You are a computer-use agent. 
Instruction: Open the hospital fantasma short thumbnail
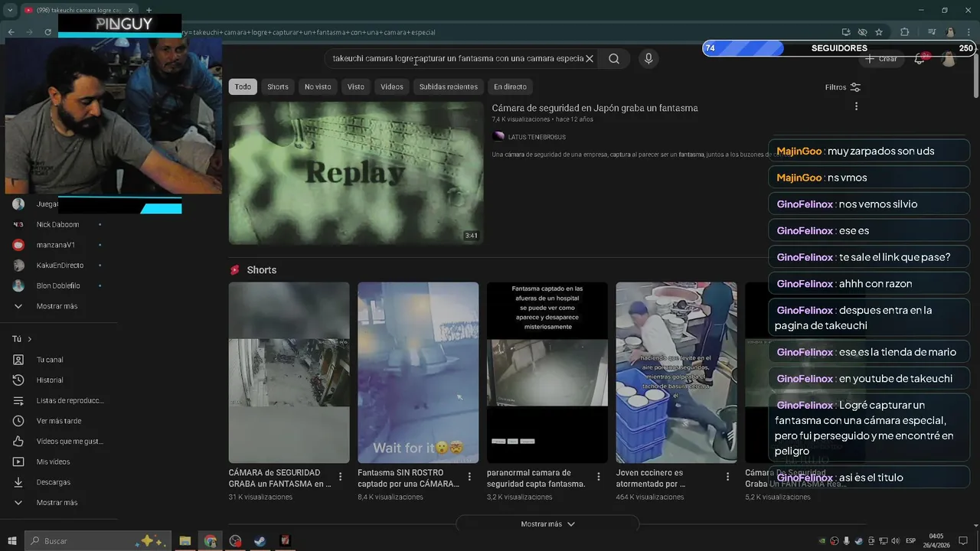[547, 373]
